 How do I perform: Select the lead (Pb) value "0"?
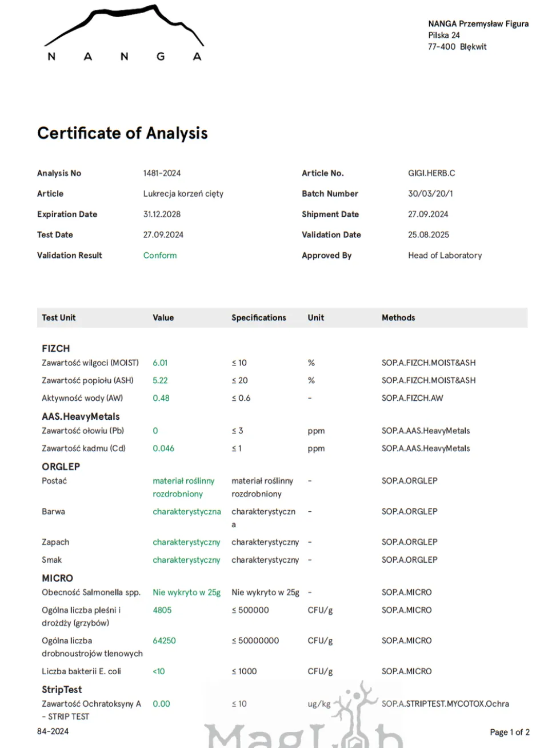tap(155, 431)
